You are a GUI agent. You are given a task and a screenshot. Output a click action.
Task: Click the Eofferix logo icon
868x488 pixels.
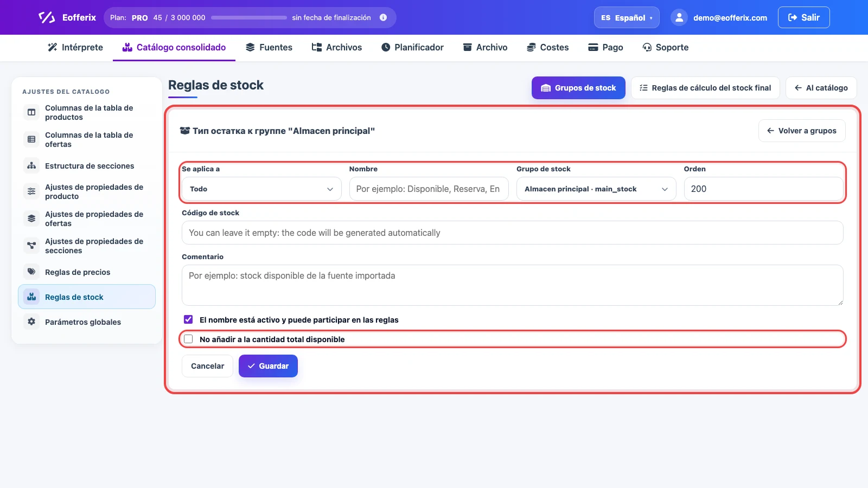click(x=47, y=17)
